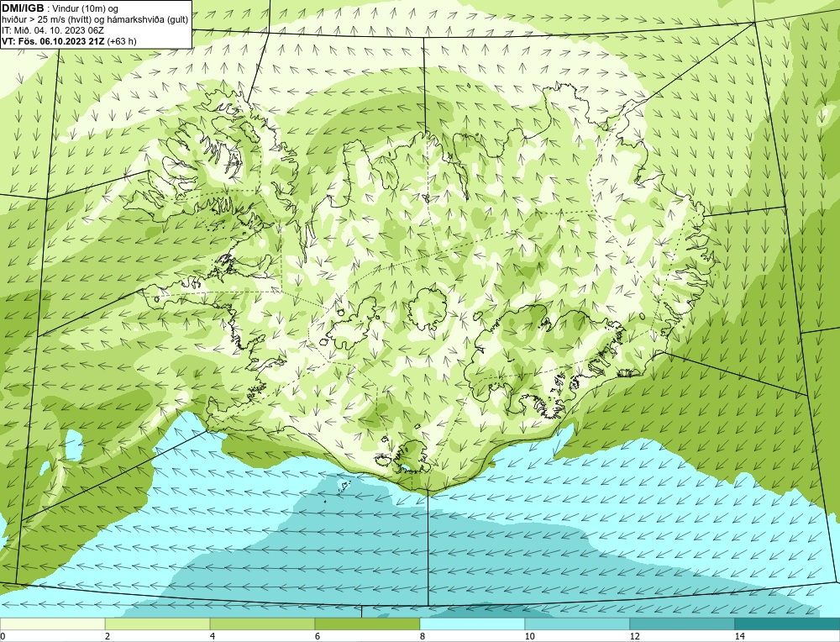Click the legend scale value "14"
Screen dimensions: 840x642
[739, 636]
